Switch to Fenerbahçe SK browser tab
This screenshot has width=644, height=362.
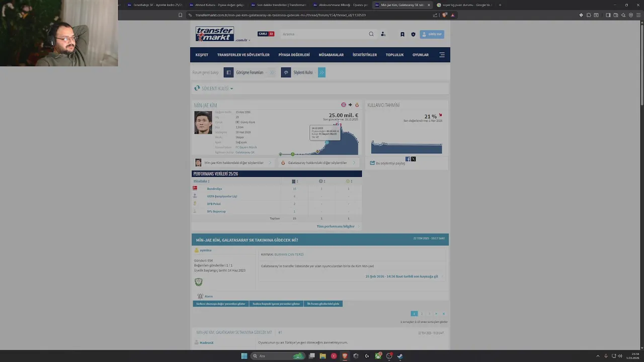point(154,5)
